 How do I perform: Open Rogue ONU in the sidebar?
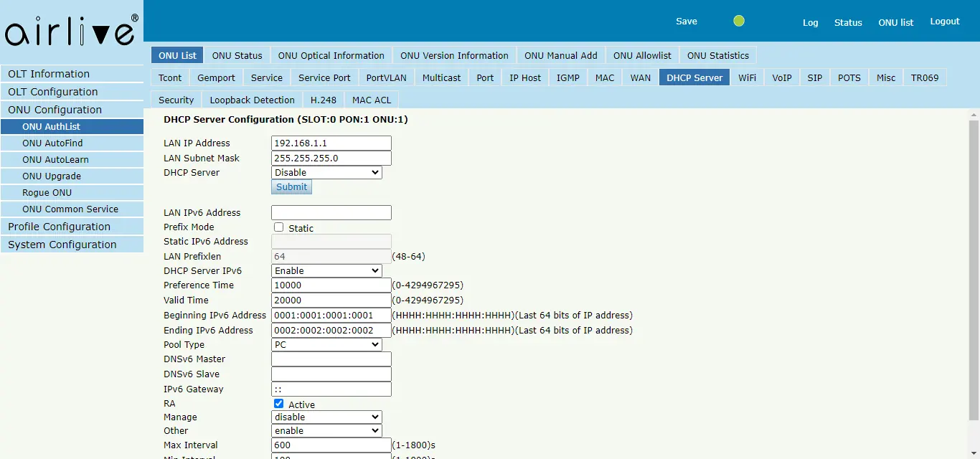pyautogui.click(x=72, y=192)
